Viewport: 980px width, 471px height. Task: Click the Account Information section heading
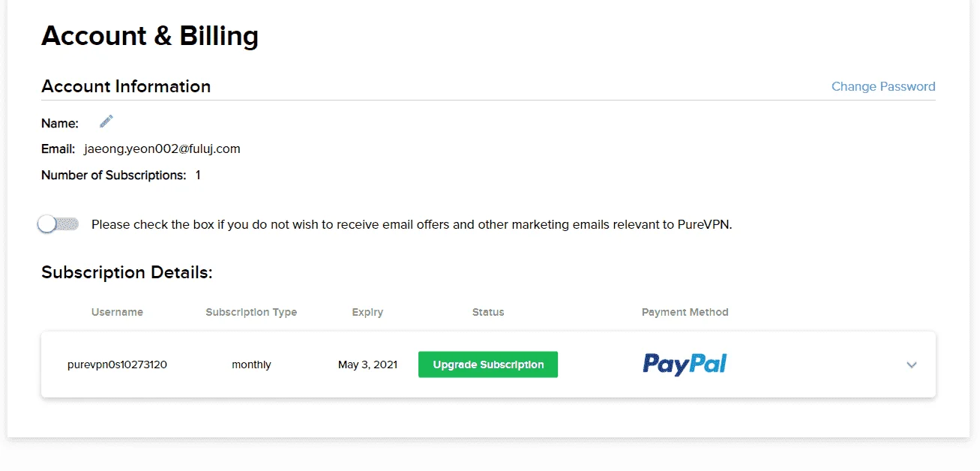click(126, 86)
